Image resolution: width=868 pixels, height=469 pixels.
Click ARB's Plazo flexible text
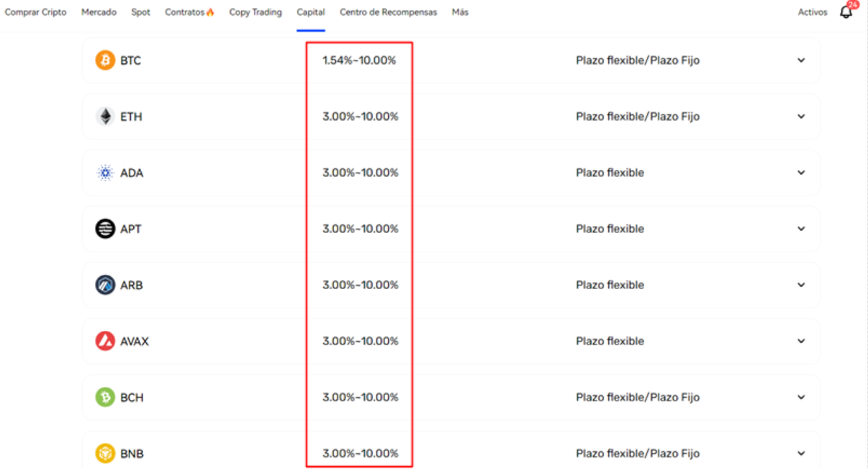pyautogui.click(x=610, y=285)
